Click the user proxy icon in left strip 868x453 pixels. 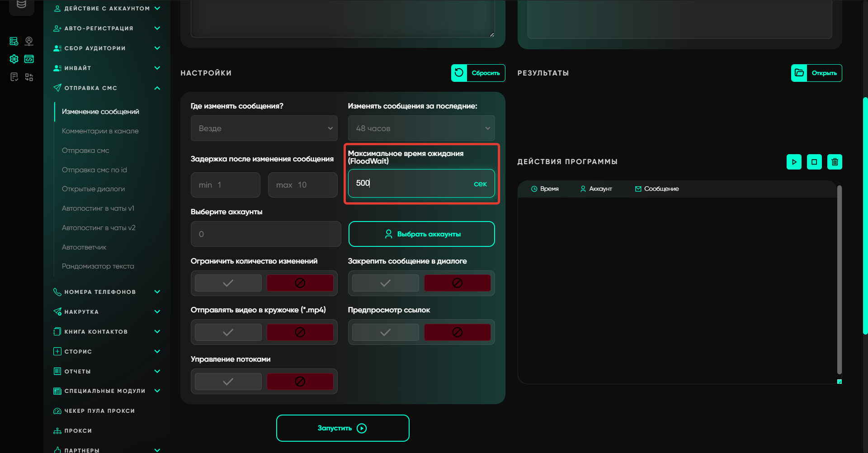pos(29,41)
